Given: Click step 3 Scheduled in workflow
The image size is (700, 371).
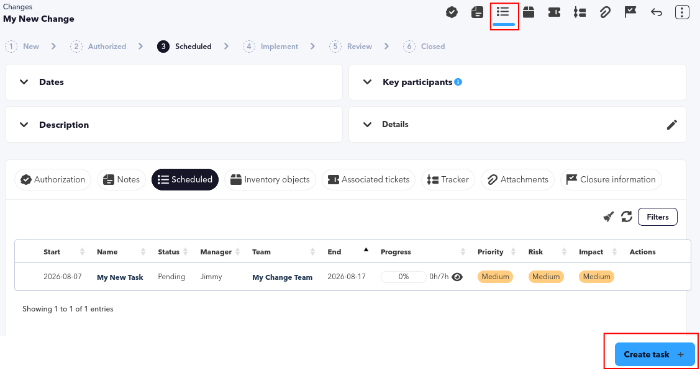Looking at the screenshot, I should [x=184, y=46].
